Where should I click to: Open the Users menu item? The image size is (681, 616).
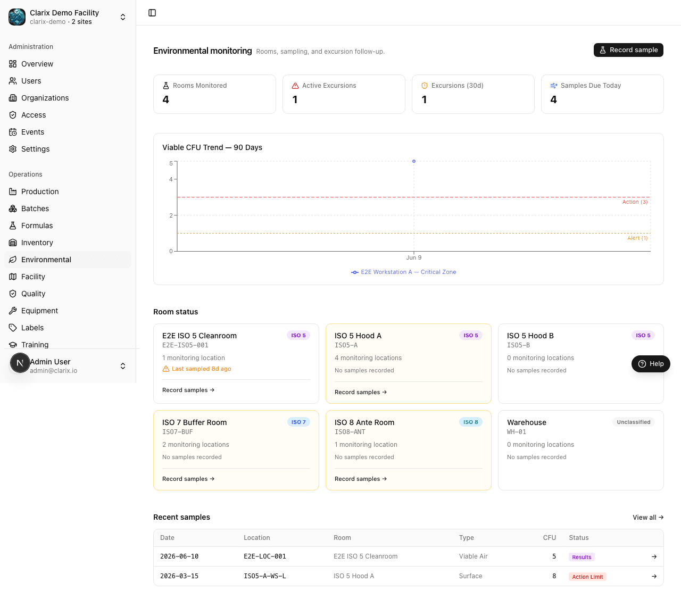(x=68, y=81)
